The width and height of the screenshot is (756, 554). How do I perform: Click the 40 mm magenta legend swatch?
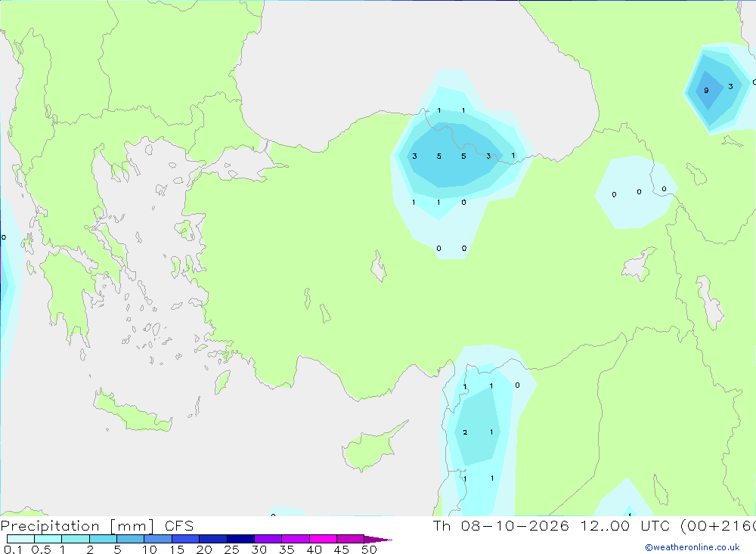323,539
